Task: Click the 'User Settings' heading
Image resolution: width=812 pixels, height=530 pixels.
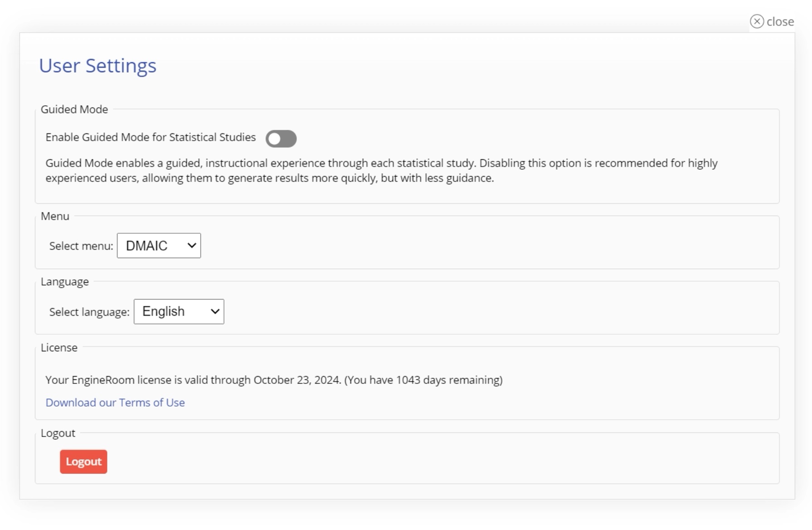Action: [x=97, y=66]
